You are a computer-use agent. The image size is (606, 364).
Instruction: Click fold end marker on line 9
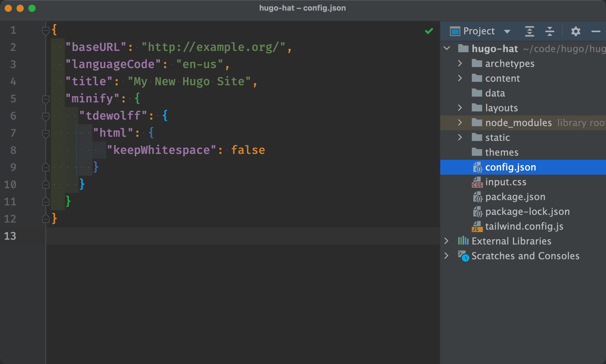point(46,167)
